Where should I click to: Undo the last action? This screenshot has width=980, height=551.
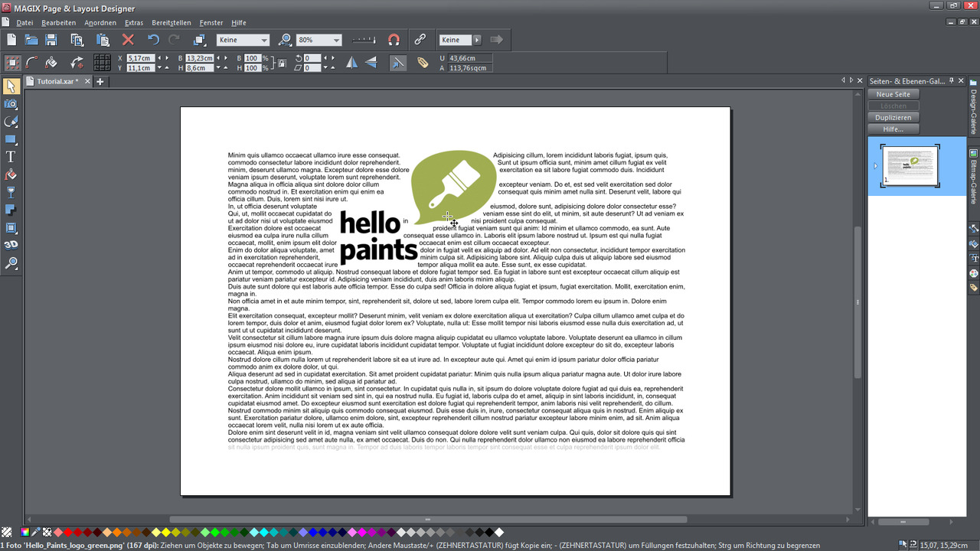tap(154, 40)
